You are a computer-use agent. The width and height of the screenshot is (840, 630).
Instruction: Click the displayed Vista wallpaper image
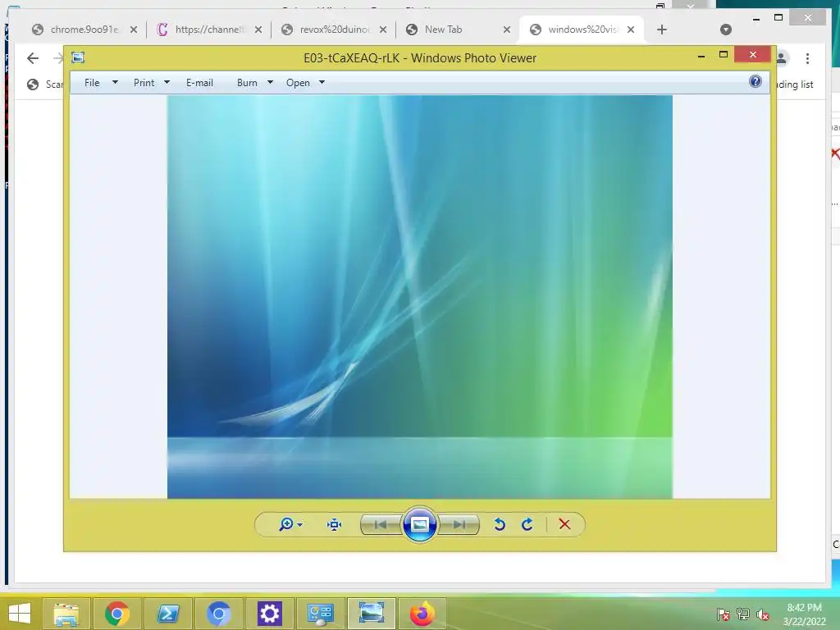[419, 297]
